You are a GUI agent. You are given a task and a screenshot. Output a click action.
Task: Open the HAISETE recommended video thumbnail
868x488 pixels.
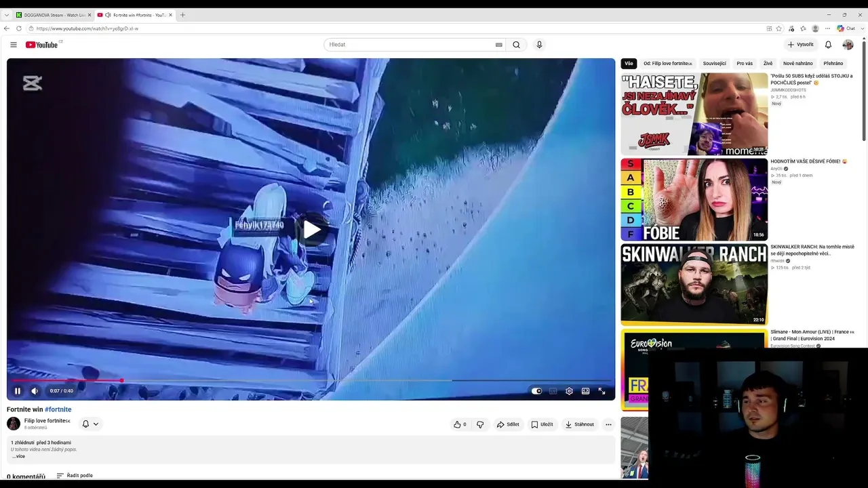pos(694,114)
